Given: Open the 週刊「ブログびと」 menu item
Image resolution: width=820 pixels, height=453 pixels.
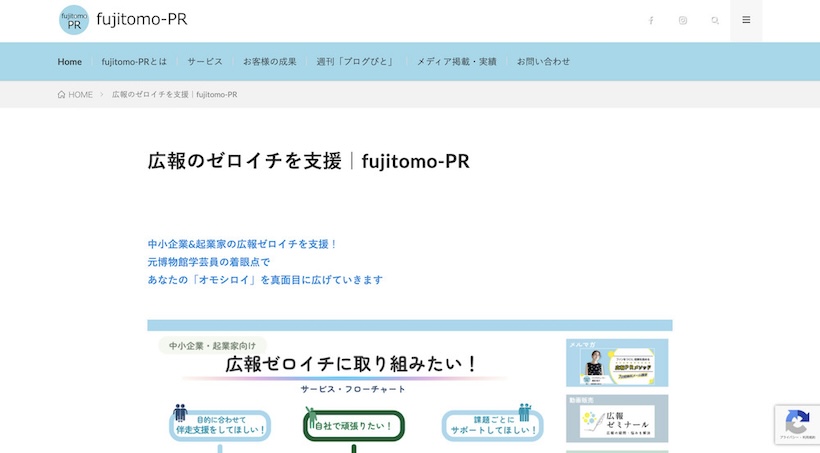Looking at the screenshot, I should 356,62.
